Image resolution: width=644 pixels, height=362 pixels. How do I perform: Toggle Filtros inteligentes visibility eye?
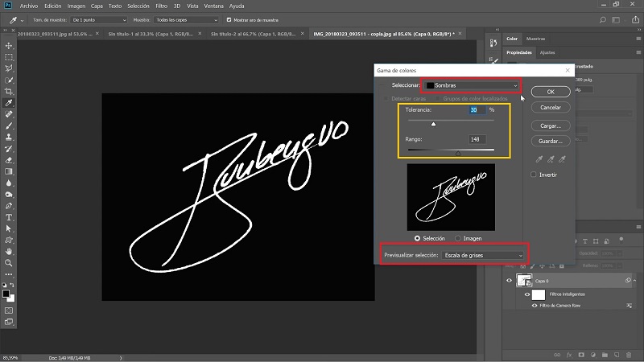coord(527,294)
